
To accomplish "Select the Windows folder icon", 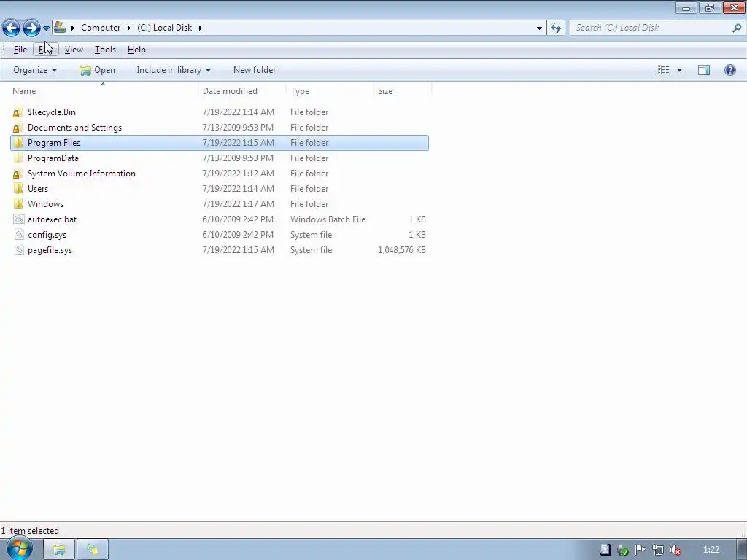I will [x=18, y=204].
